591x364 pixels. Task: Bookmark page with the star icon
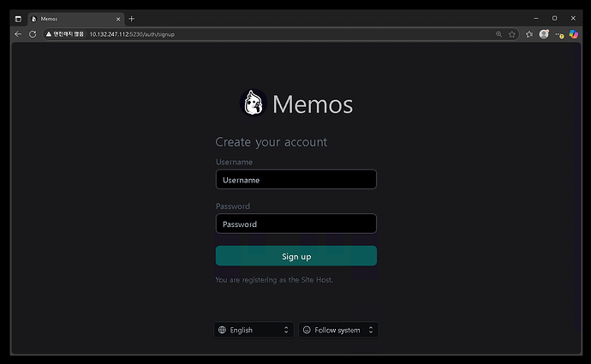(512, 34)
